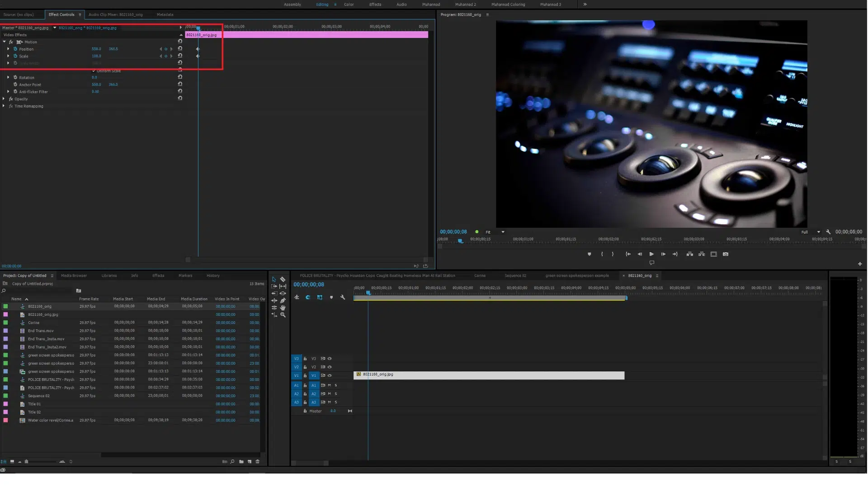Expand the Opacity effect
This screenshot has width=868, height=488.
pyautogui.click(x=4, y=99)
